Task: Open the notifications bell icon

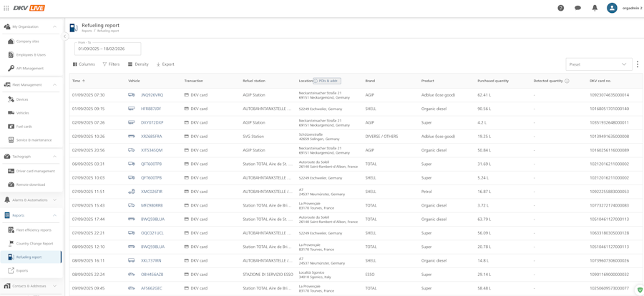Action: pyautogui.click(x=595, y=8)
